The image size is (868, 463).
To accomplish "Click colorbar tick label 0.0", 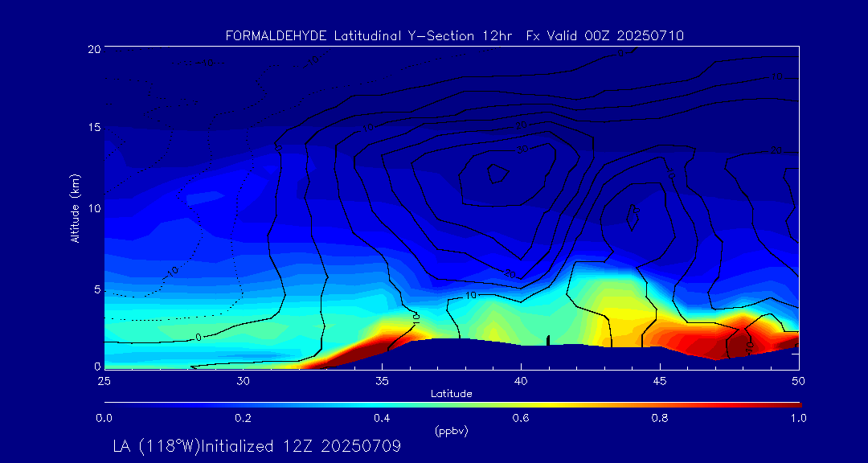I will pos(104,418).
